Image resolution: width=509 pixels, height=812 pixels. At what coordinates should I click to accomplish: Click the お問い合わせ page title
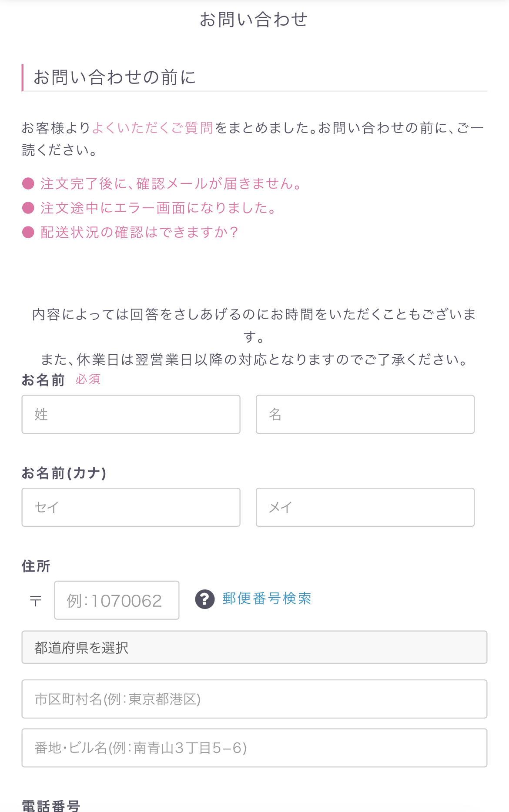point(254,20)
